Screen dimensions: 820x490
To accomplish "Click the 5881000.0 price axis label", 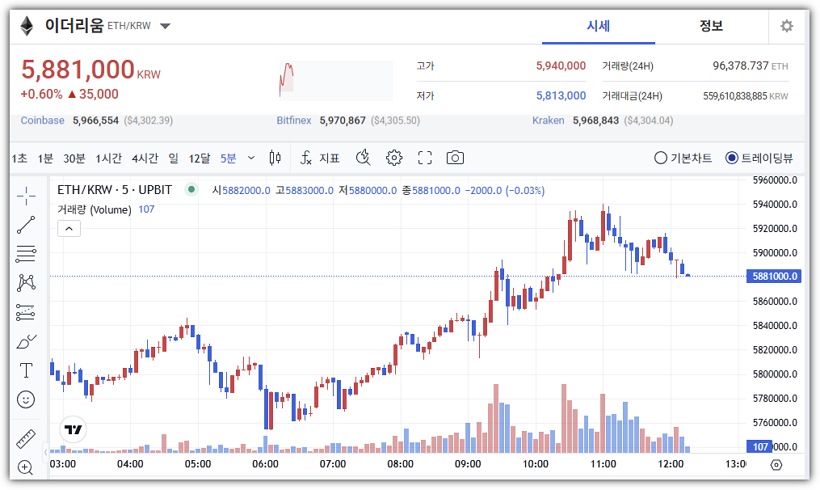I will coord(774,276).
